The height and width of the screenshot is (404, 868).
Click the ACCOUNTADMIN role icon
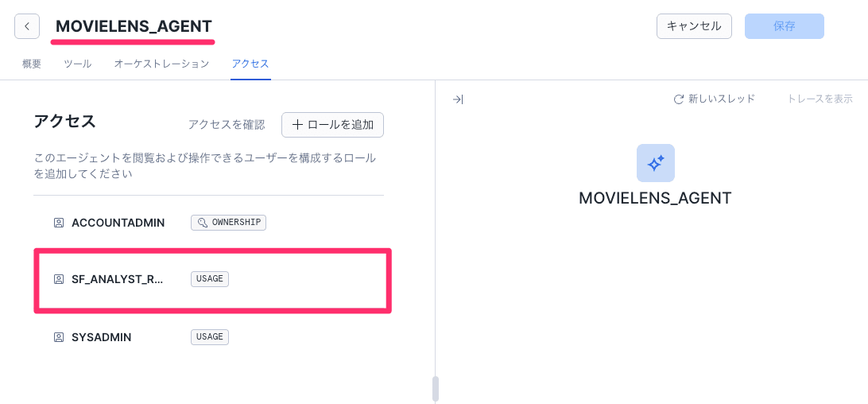click(x=58, y=223)
